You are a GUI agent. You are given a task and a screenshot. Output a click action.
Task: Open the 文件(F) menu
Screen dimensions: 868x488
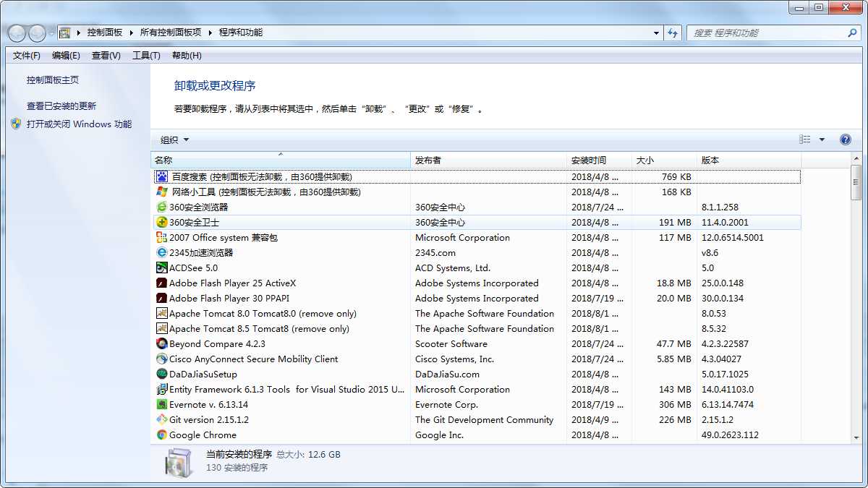click(x=27, y=56)
